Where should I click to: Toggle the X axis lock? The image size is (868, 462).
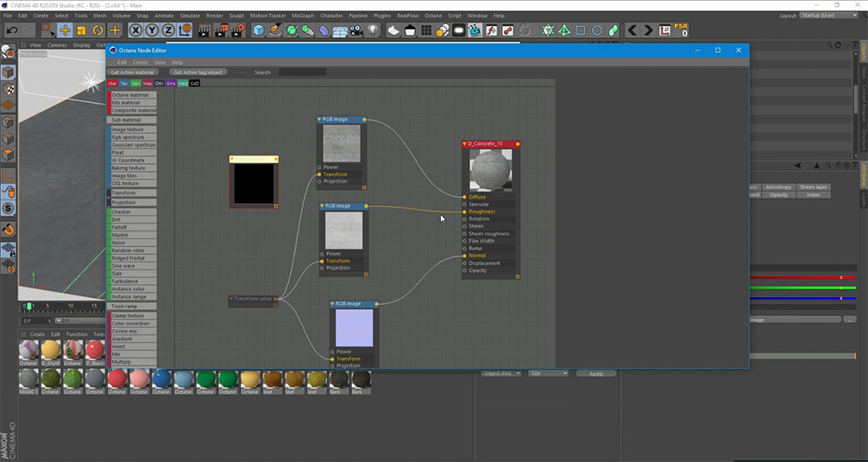click(135, 30)
